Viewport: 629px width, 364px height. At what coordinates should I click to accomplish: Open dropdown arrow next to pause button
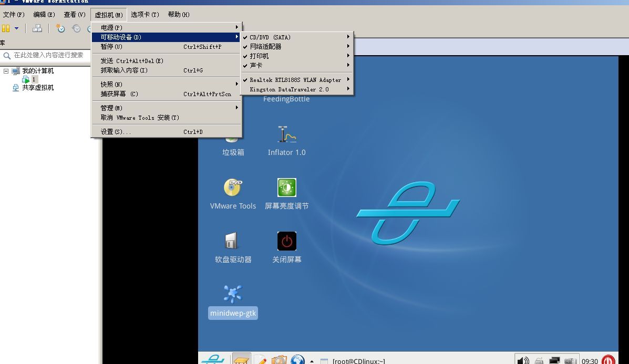(17, 28)
